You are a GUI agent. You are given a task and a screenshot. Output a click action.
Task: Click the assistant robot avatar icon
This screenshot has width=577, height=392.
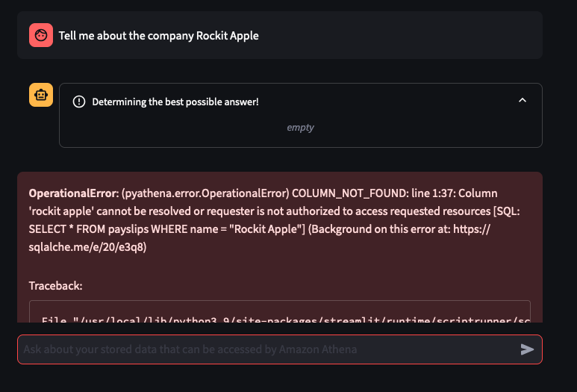(x=41, y=95)
